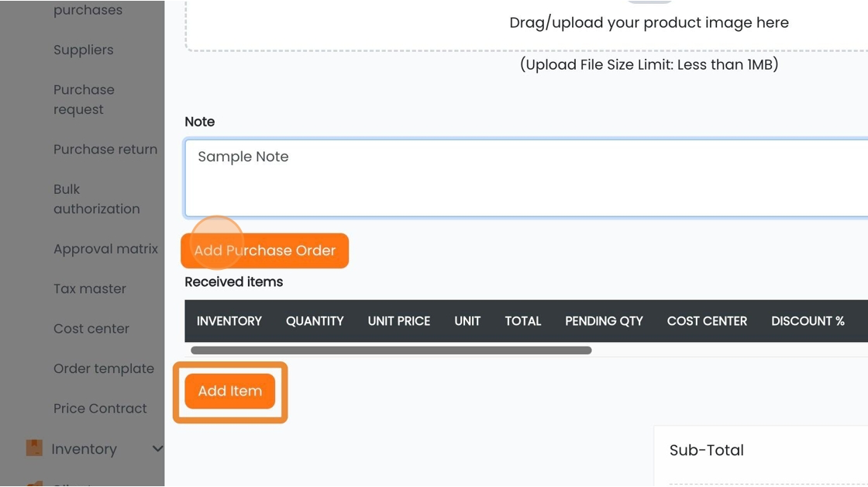Click the Add Purchase Order button
The width and height of the screenshot is (868, 487).
(264, 250)
